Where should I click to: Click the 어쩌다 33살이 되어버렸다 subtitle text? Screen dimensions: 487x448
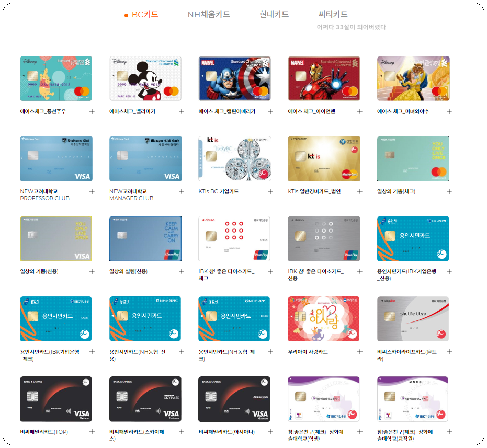click(351, 27)
